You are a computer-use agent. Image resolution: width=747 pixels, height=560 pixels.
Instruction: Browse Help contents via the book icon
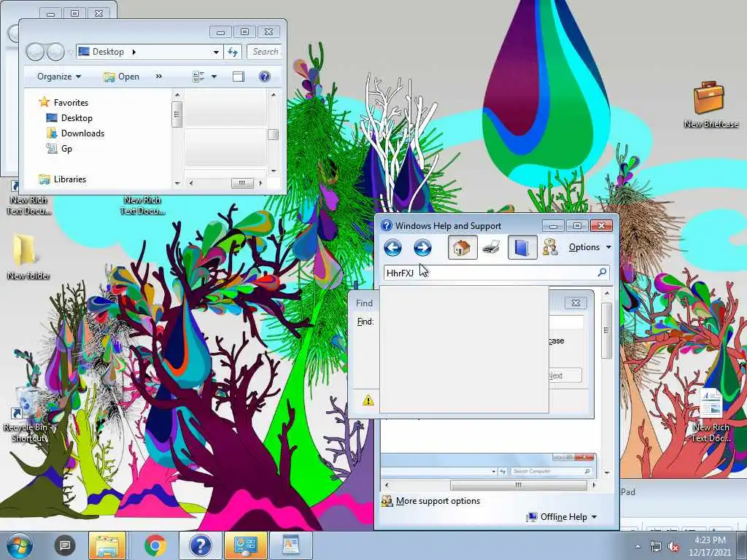(x=522, y=248)
